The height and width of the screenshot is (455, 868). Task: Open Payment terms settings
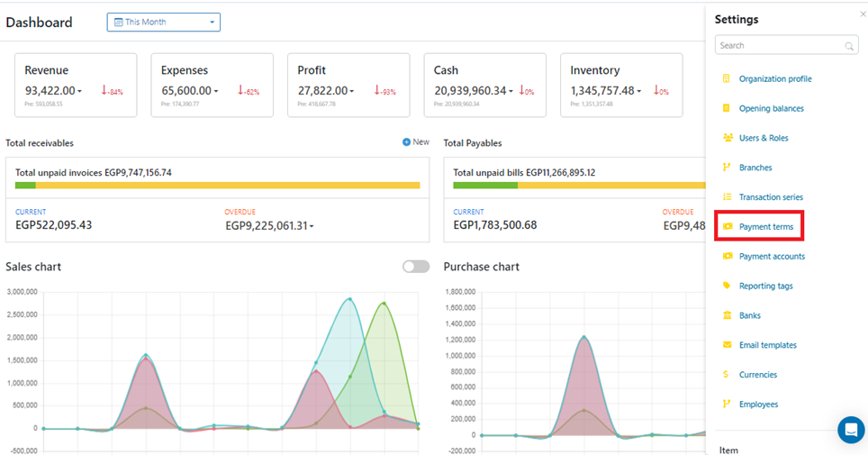click(x=765, y=227)
